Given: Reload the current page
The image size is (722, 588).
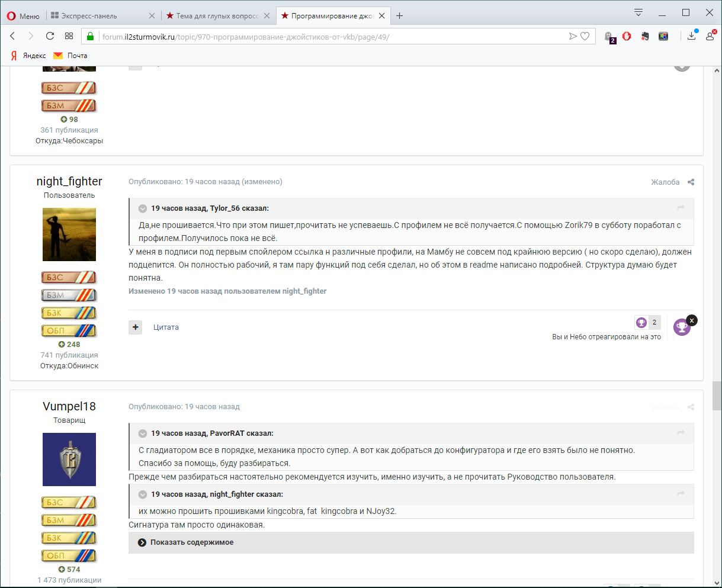Looking at the screenshot, I should [50, 36].
